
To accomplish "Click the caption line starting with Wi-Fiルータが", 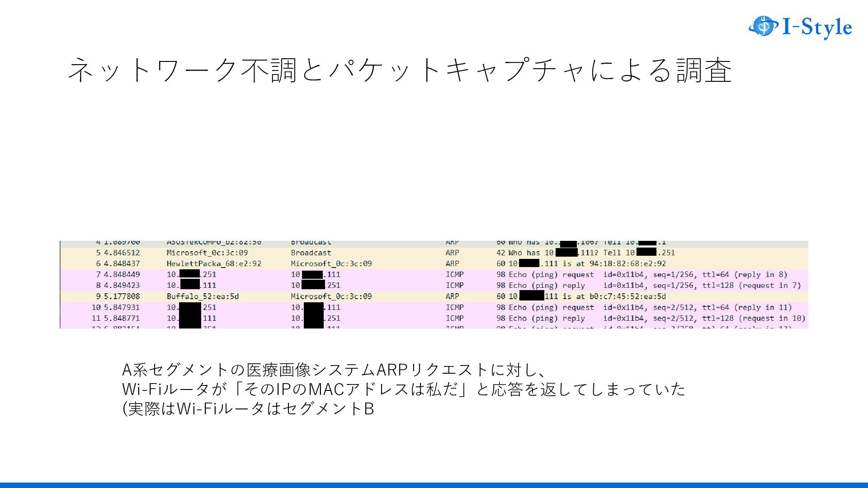I will click(x=404, y=389).
